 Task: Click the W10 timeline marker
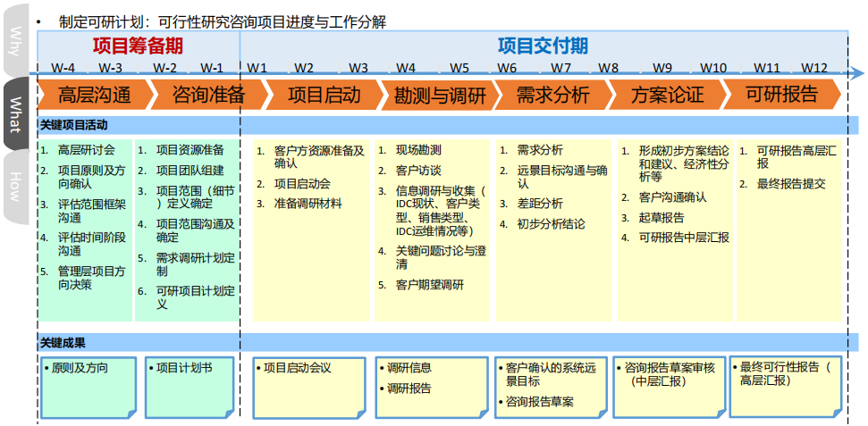(x=713, y=68)
